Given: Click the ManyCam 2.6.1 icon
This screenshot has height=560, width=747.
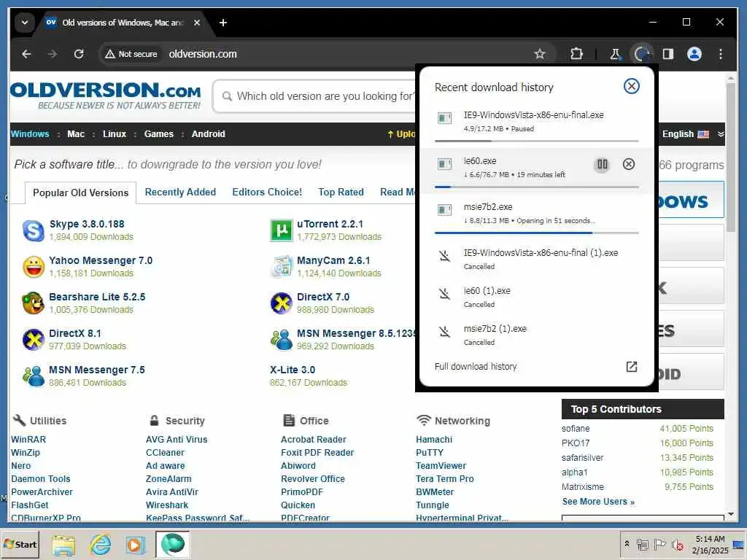Looking at the screenshot, I should [281, 267].
